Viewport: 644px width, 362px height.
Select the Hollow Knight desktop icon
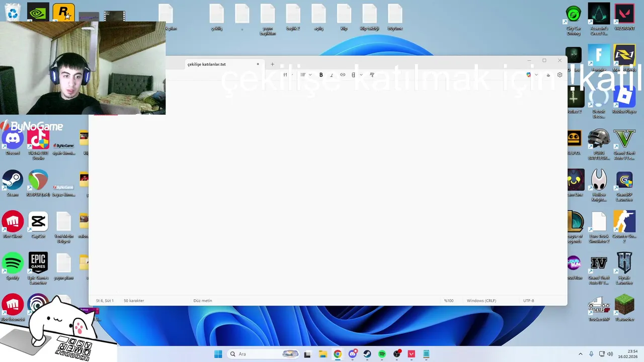(x=599, y=186)
